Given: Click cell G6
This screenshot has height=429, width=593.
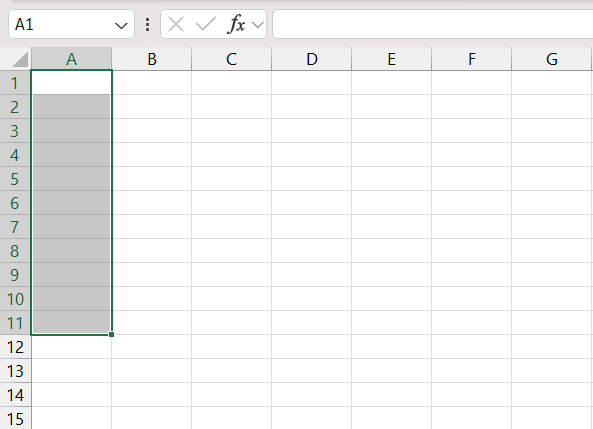Looking at the screenshot, I should tap(552, 203).
